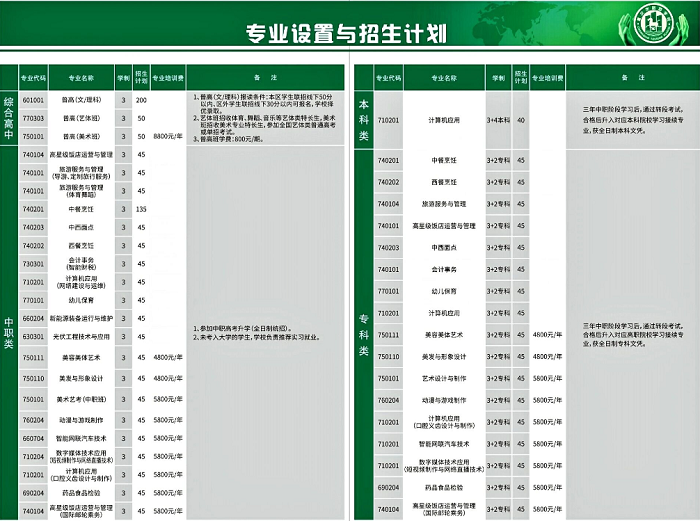Click the 新能源装备运行与维护 major name
700x521 pixels.
pyautogui.click(x=81, y=318)
